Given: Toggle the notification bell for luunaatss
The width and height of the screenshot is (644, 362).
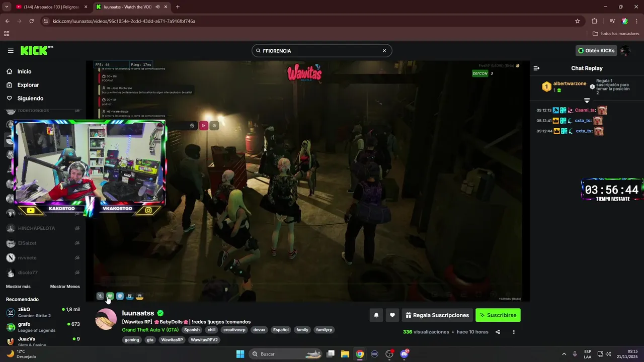Looking at the screenshot, I should (x=376, y=315).
